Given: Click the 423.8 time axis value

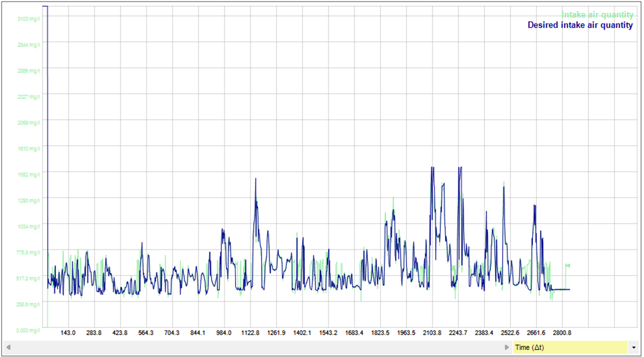Looking at the screenshot, I should 120,333.
